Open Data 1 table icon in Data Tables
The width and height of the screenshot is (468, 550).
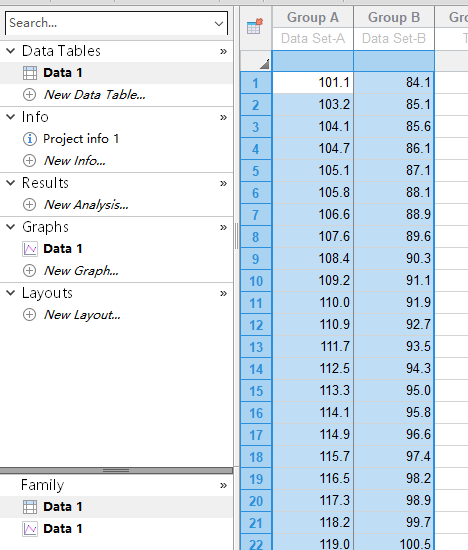30,73
